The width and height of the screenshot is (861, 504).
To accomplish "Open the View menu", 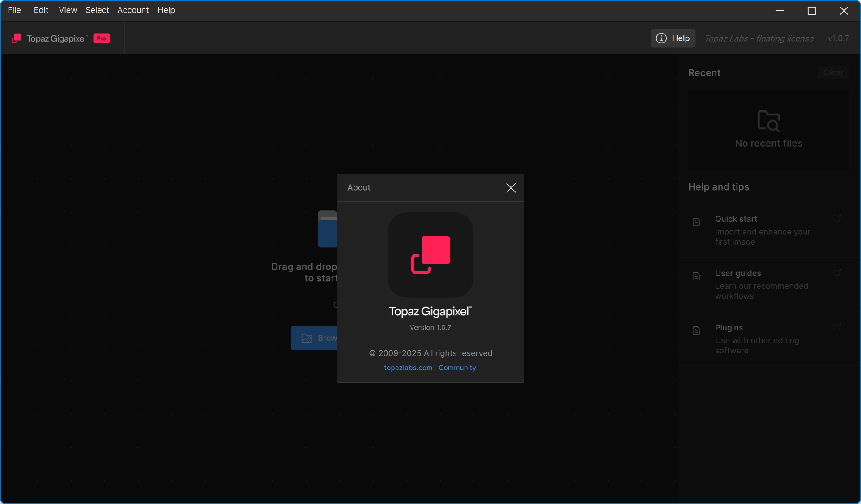I will point(68,10).
